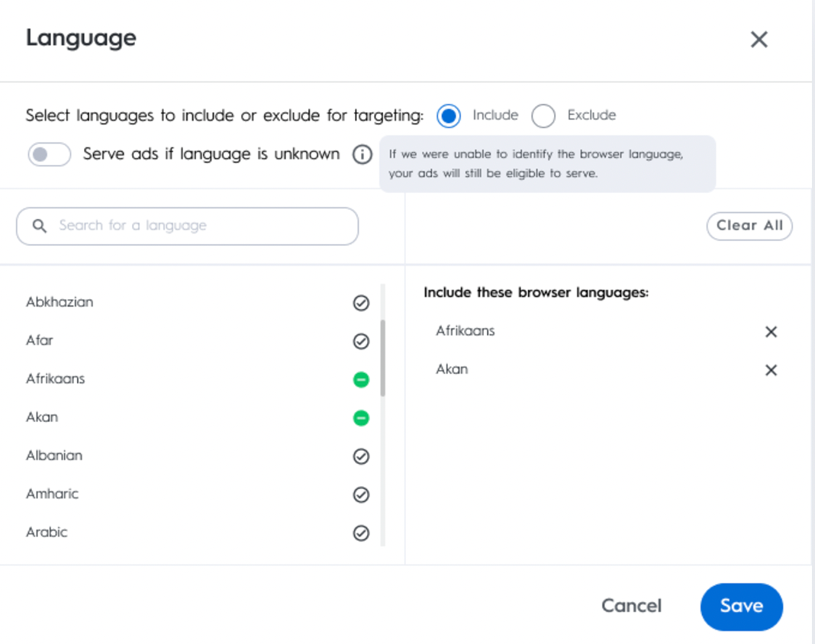Cancel the language dialog
This screenshot has height=644, width=815.
(631, 607)
